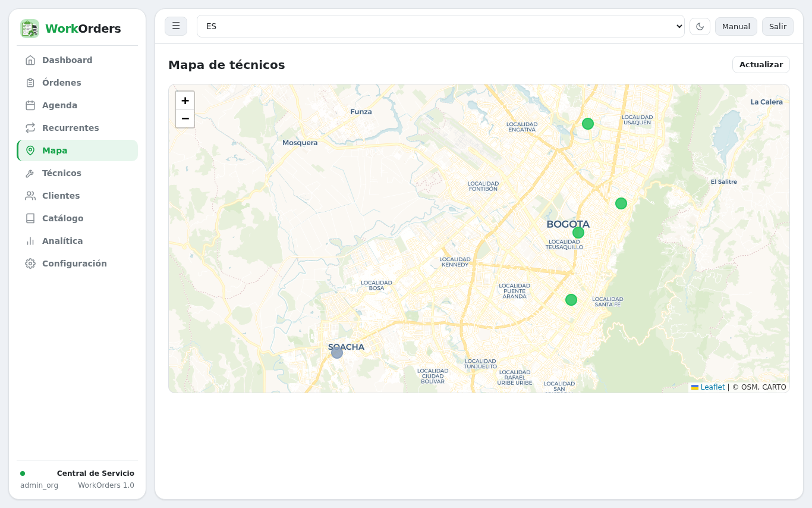Open the Órdenes clipboard icon

(30, 83)
